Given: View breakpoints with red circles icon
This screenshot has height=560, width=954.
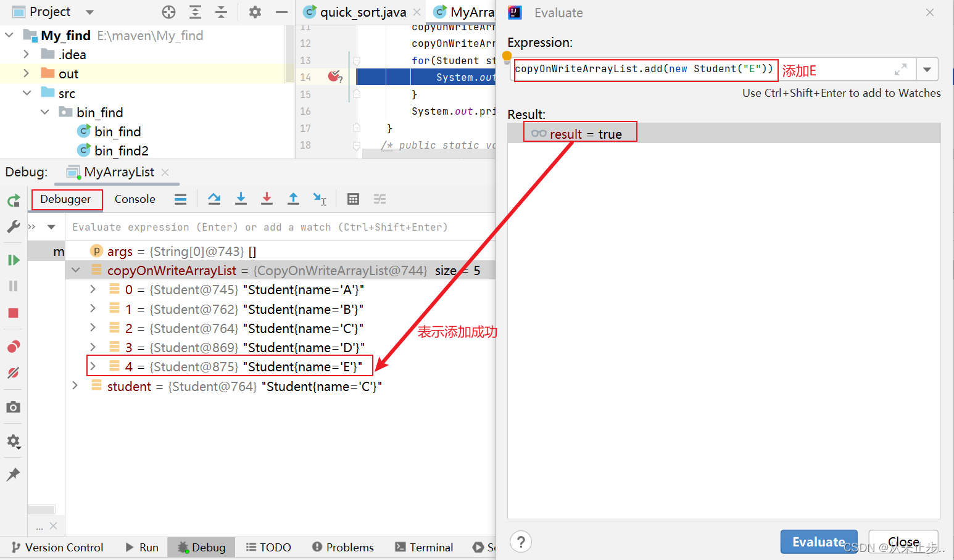Looking at the screenshot, I should point(13,347).
